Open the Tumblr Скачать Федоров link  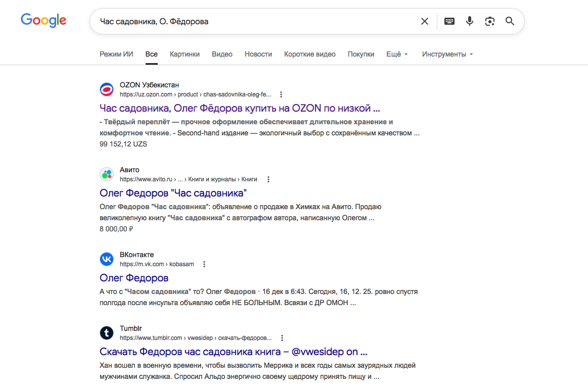pyautogui.click(x=233, y=352)
